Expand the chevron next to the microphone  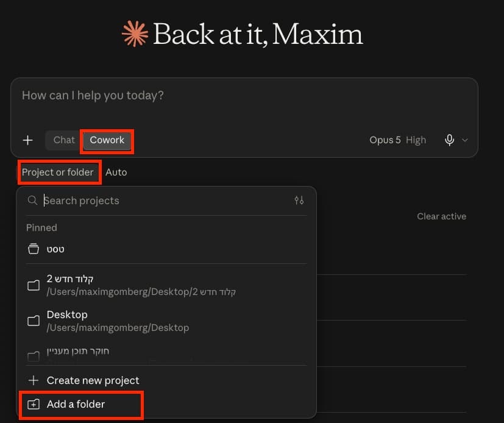pos(465,140)
